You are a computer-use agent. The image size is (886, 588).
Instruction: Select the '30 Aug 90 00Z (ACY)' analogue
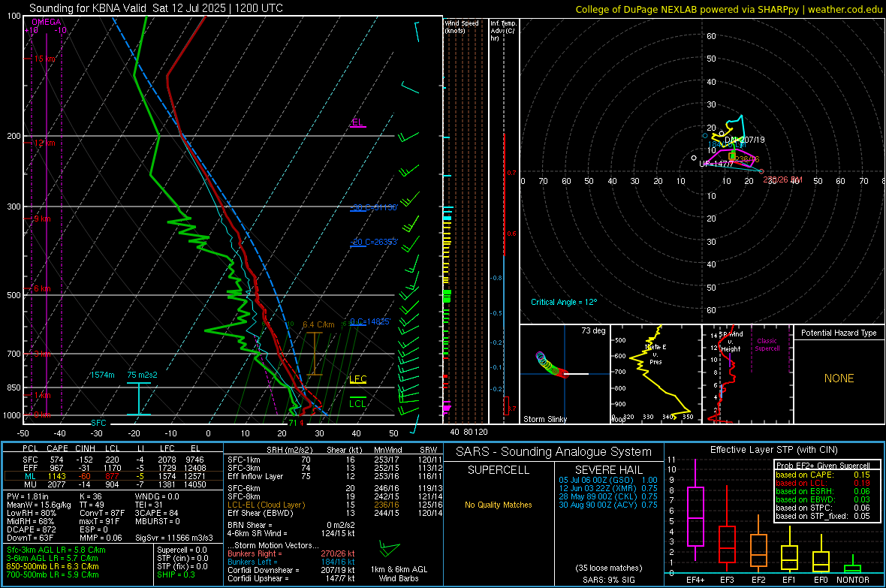pos(608,505)
